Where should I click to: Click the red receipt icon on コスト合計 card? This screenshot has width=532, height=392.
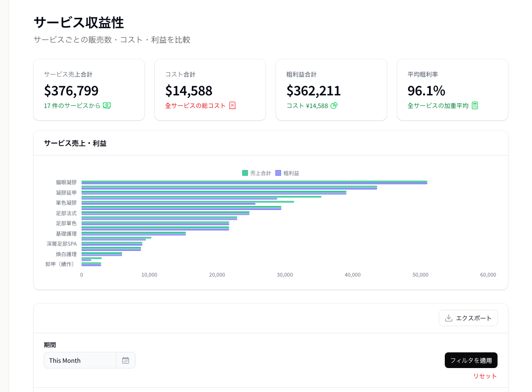(x=232, y=105)
